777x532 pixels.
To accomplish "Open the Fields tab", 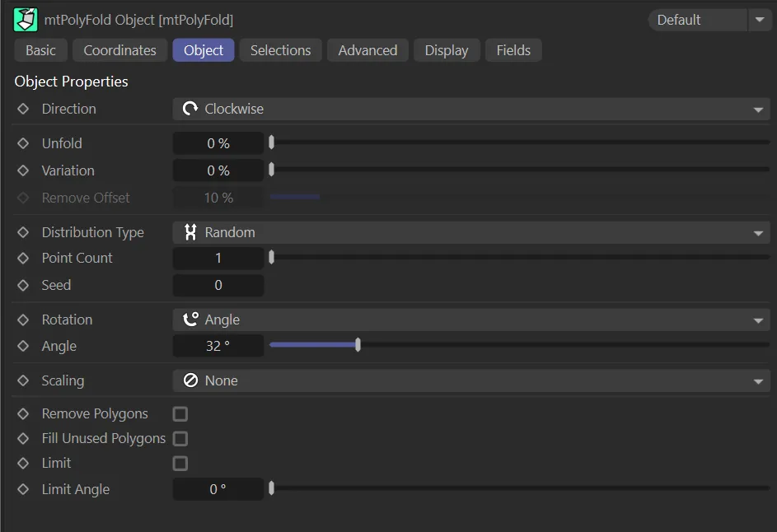I will coord(513,50).
